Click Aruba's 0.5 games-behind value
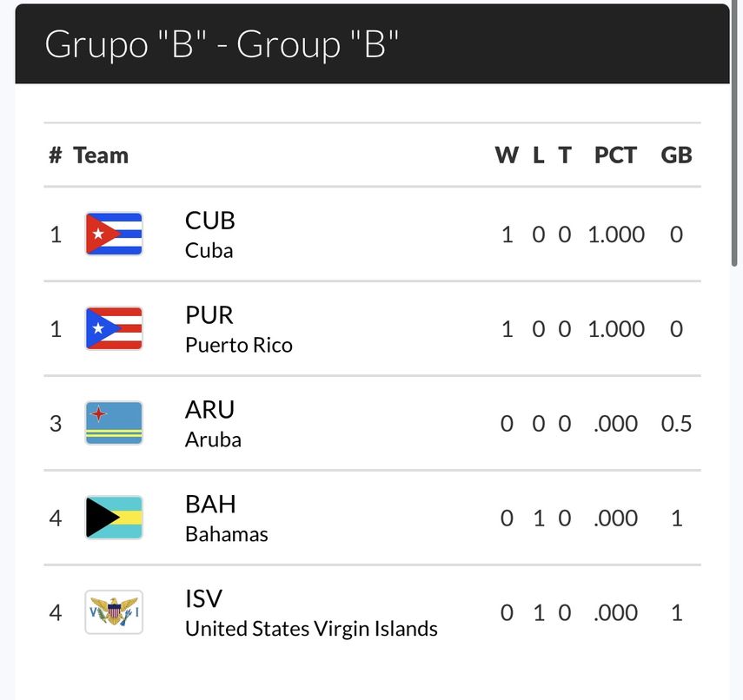This screenshot has height=700, width=743. tap(676, 424)
